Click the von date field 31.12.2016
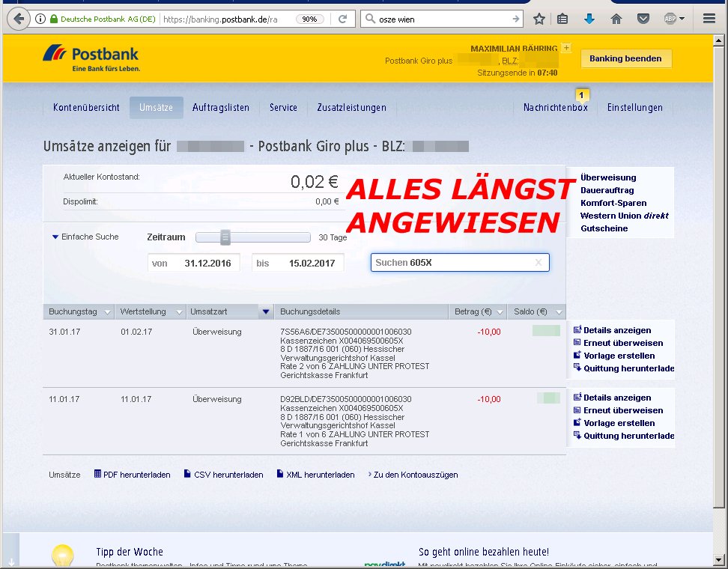 [x=193, y=263]
